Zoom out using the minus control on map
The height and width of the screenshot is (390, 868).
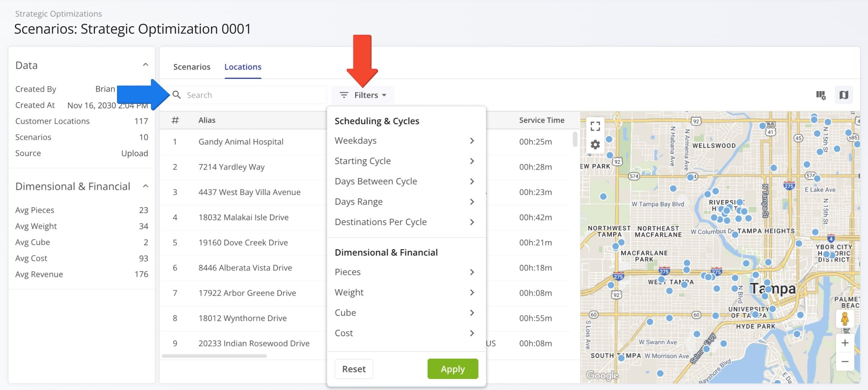(x=845, y=362)
